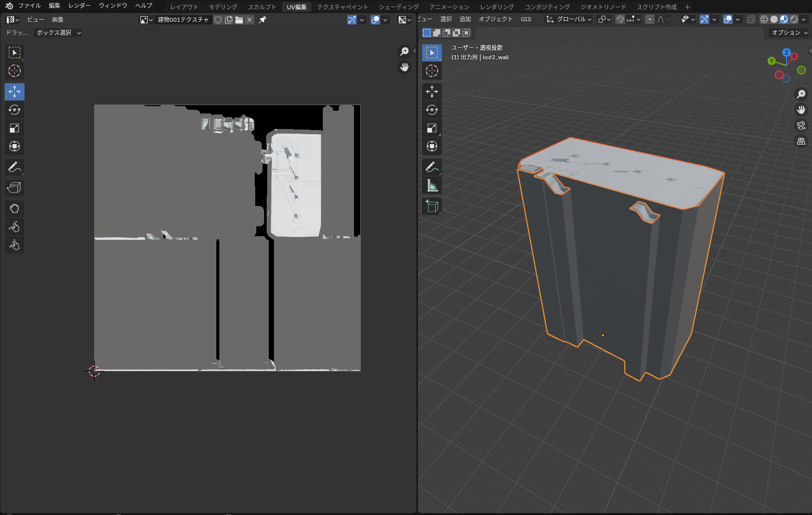Toggle X-ray display in the 3D viewport
This screenshot has width=812, height=515.
click(751, 19)
